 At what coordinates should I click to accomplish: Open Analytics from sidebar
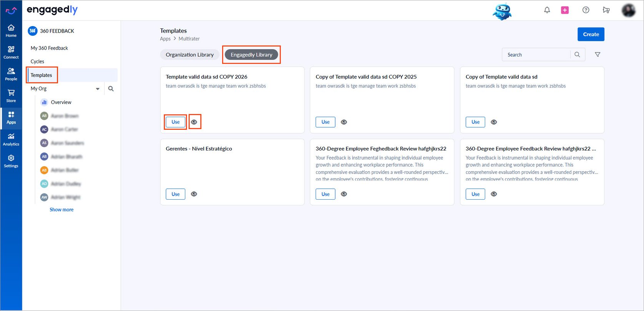click(11, 139)
